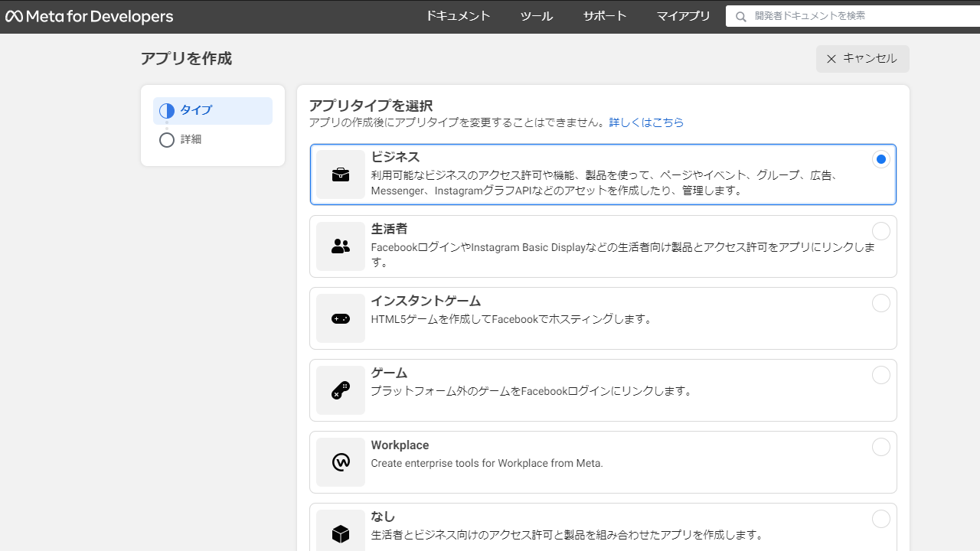Select the インスタントゲーム radio button
Image resolution: width=980 pixels, height=551 pixels.
coord(880,303)
